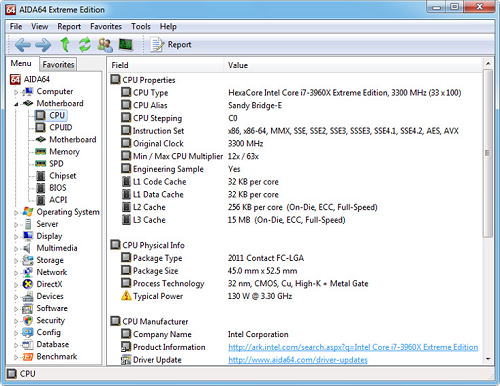500x386 pixels.
Task: Click the Multimedia speaker icon
Action: click(x=27, y=248)
